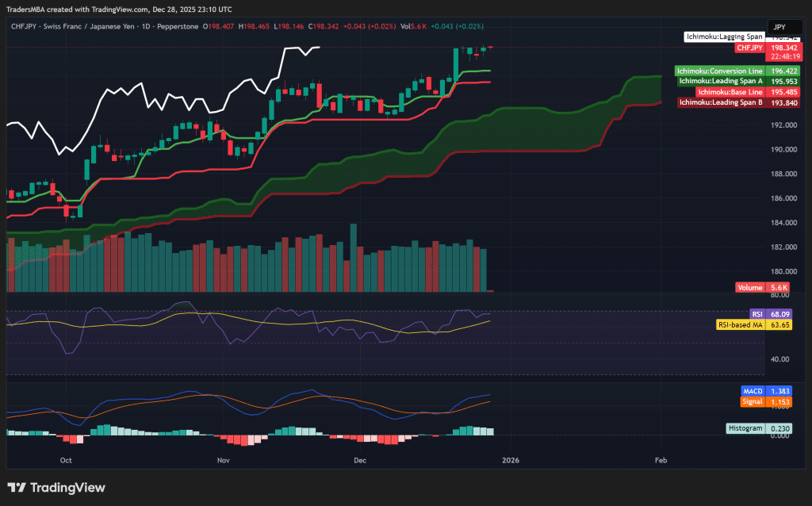Click the Ichimoku:Conversion Line green label
812x506 pixels.
pos(720,70)
